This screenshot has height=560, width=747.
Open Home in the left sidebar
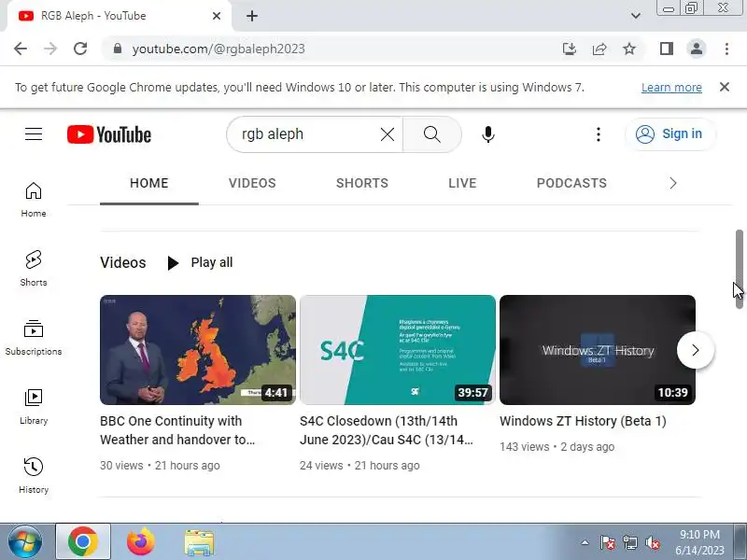point(34,200)
